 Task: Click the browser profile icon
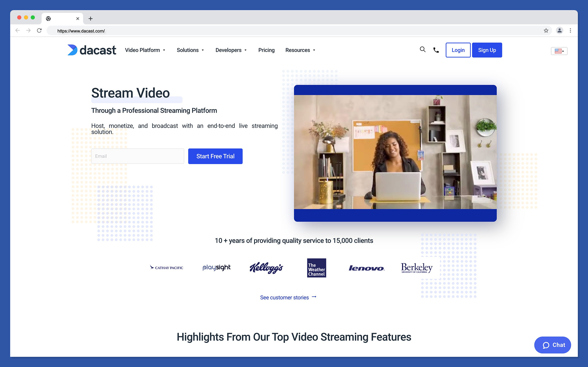point(559,30)
